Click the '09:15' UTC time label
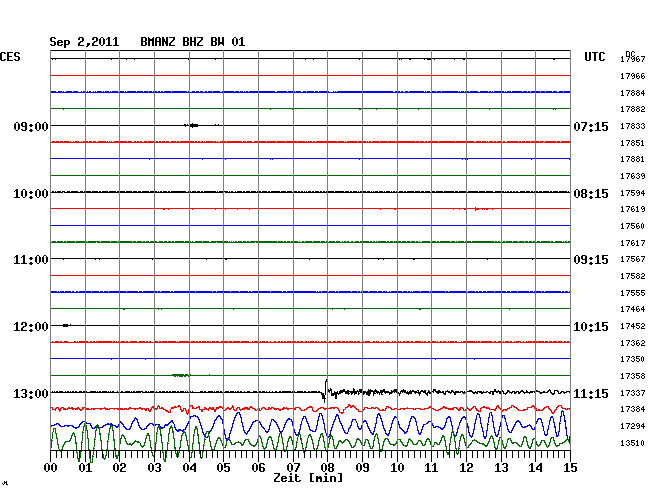 (591, 260)
